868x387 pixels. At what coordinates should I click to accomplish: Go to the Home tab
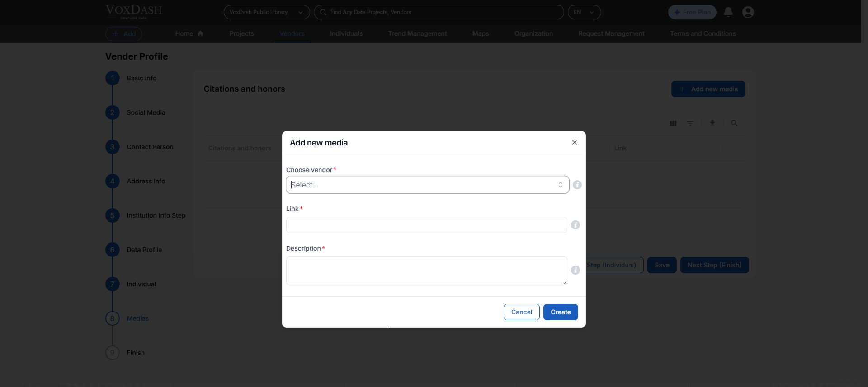[x=189, y=33]
